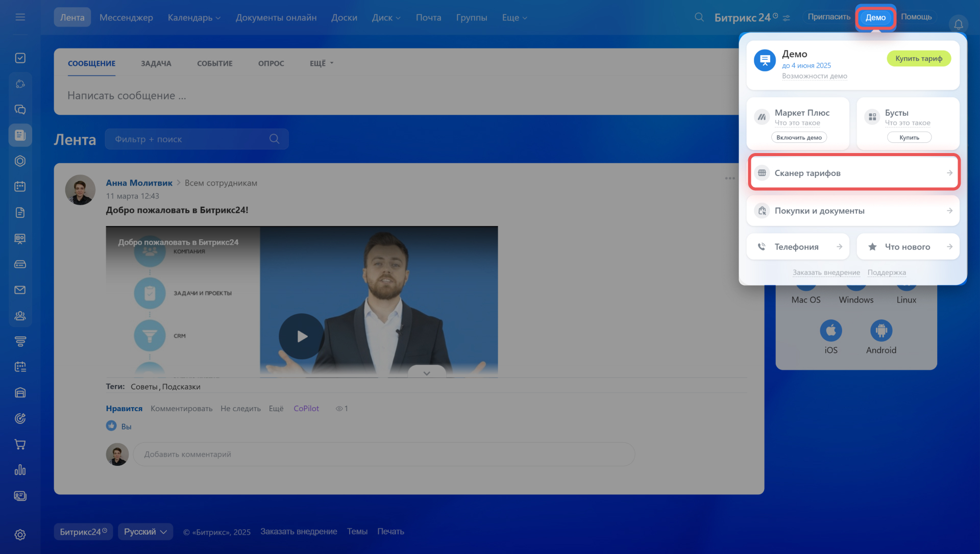Open Мессенджер in top menu
The height and width of the screenshot is (554, 980).
[126, 17]
